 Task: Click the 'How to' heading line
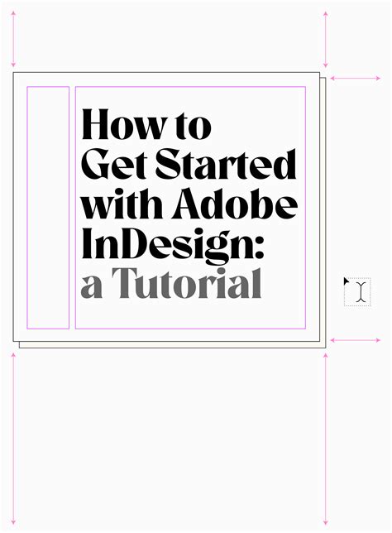146,124
